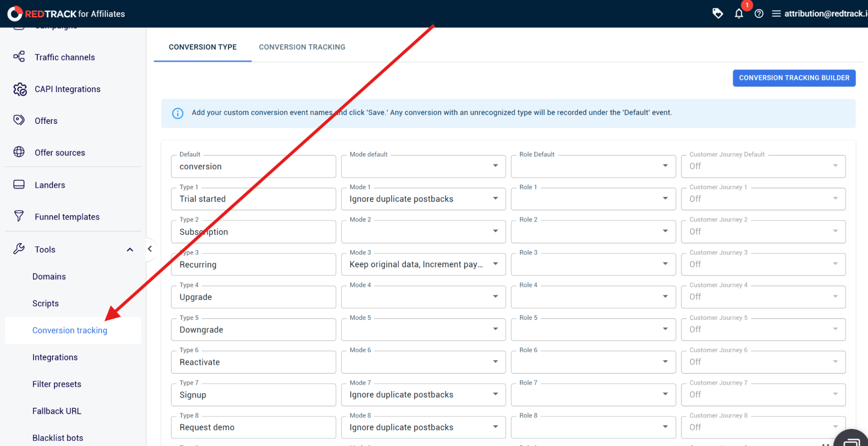Click the attribution@redtrack account email
This screenshot has height=446, width=868.
826,13
